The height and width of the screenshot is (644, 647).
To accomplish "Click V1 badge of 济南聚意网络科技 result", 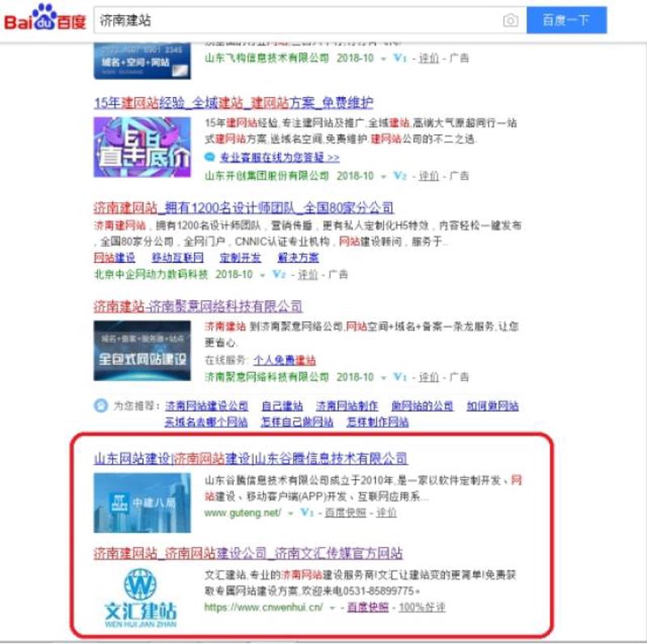I will pyautogui.click(x=400, y=376).
